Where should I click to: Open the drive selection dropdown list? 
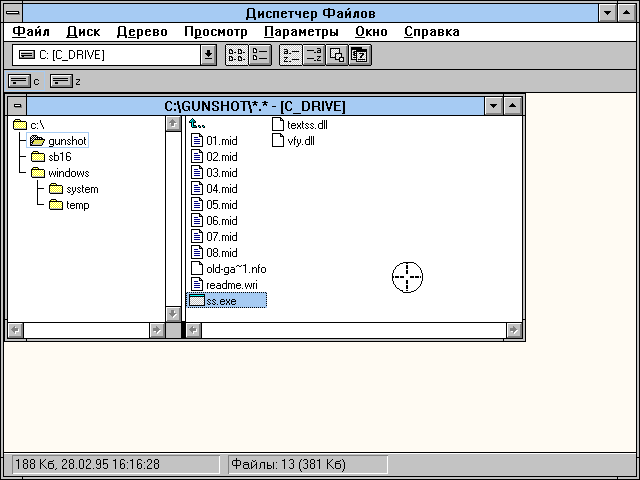(208, 55)
